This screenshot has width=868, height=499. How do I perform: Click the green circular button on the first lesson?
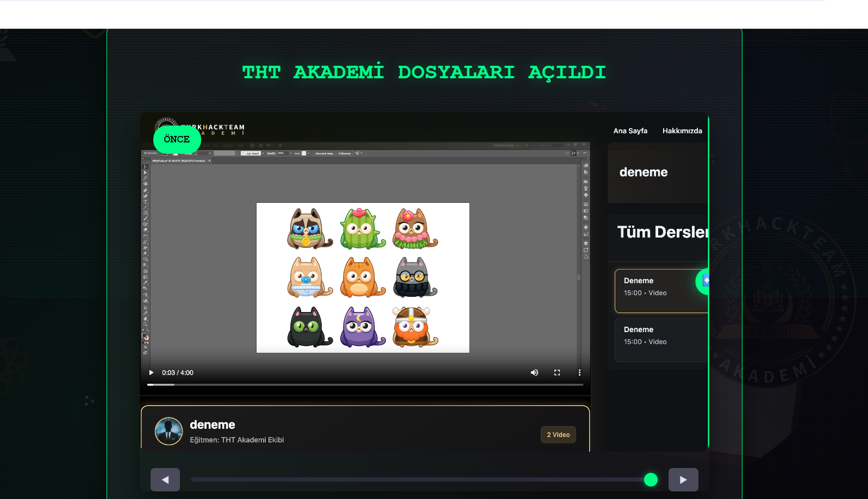pos(703,281)
